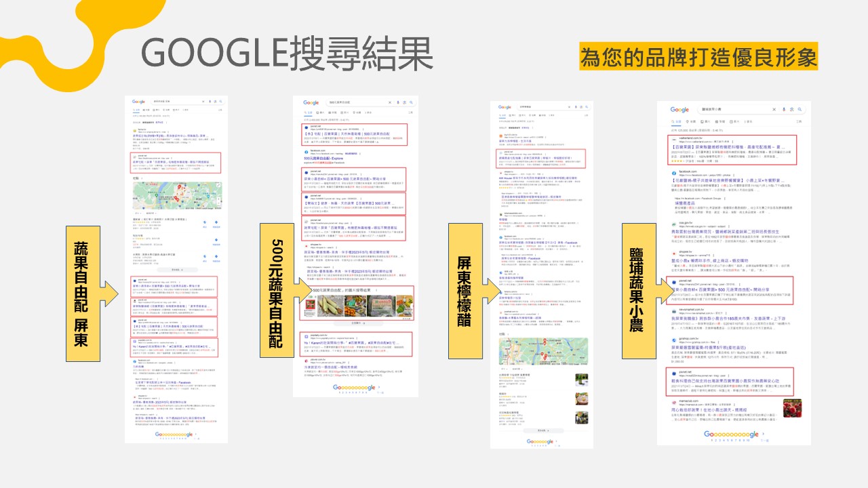Click strawberry thumbnail beside mamaclub result
Screen dimensions: 868x488
[793, 409]
